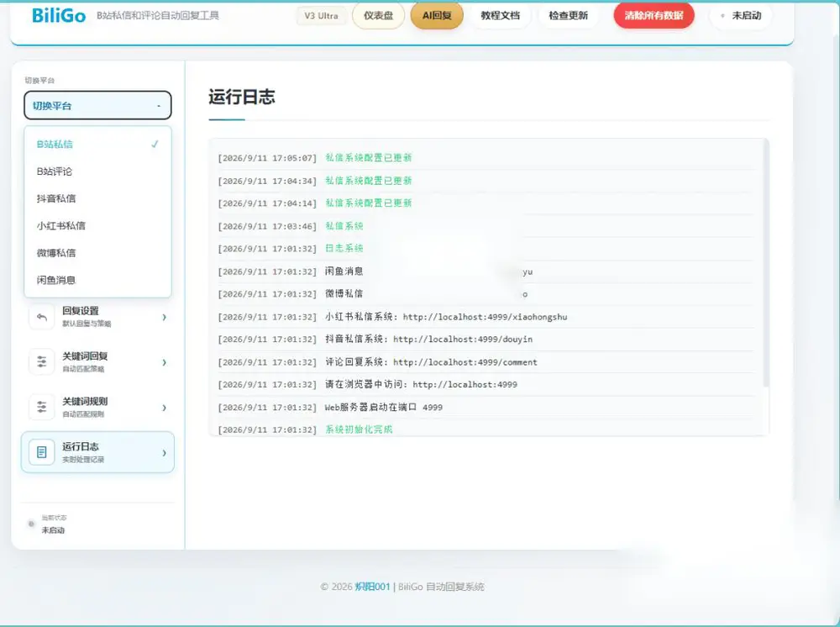
Task: Click the 'Web服务器启动在端口 4999' log entry
Action: [x=486, y=408]
